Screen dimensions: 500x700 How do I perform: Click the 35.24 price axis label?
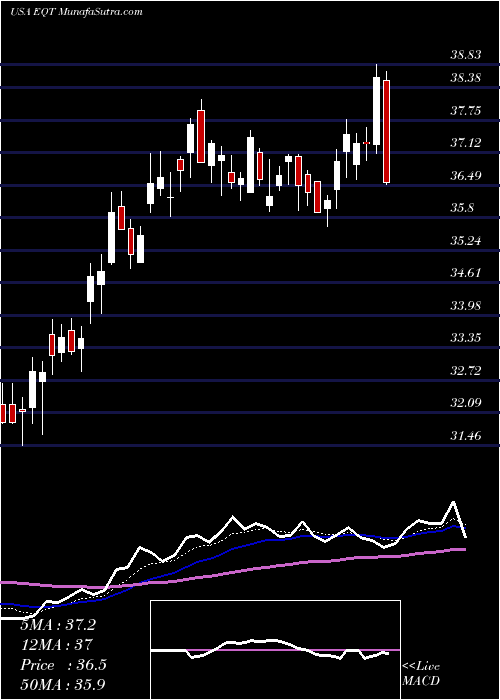pos(465,241)
